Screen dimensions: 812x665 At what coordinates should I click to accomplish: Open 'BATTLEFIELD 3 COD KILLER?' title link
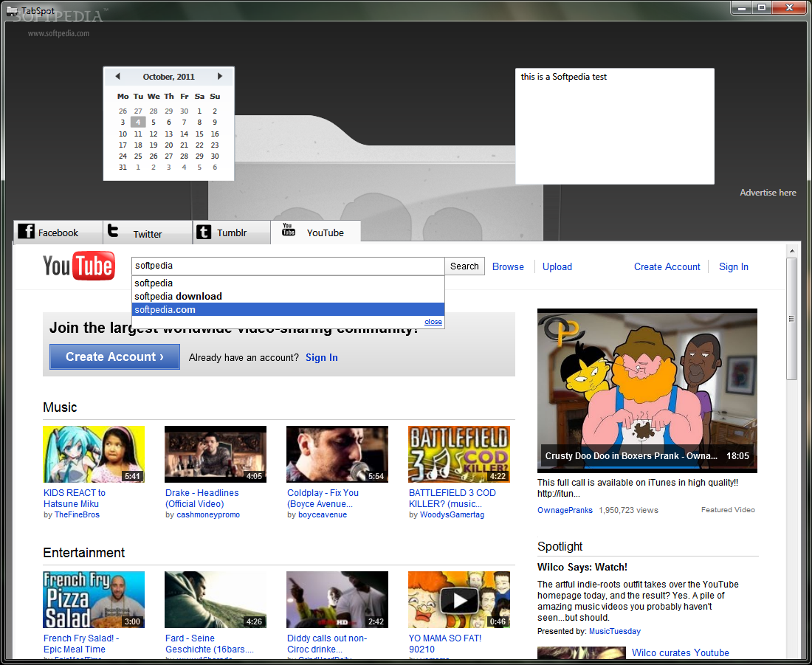pyautogui.click(x=452, y=498)
